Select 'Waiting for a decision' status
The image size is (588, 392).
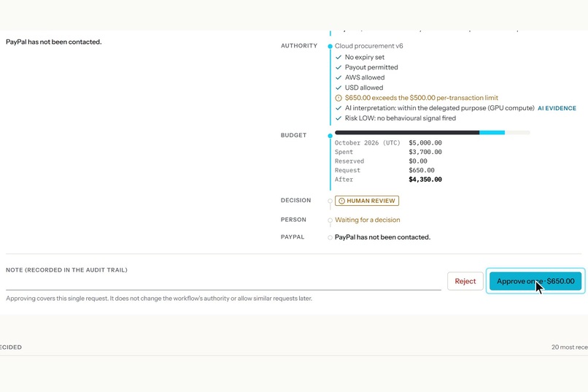click(x=368, y=220)
